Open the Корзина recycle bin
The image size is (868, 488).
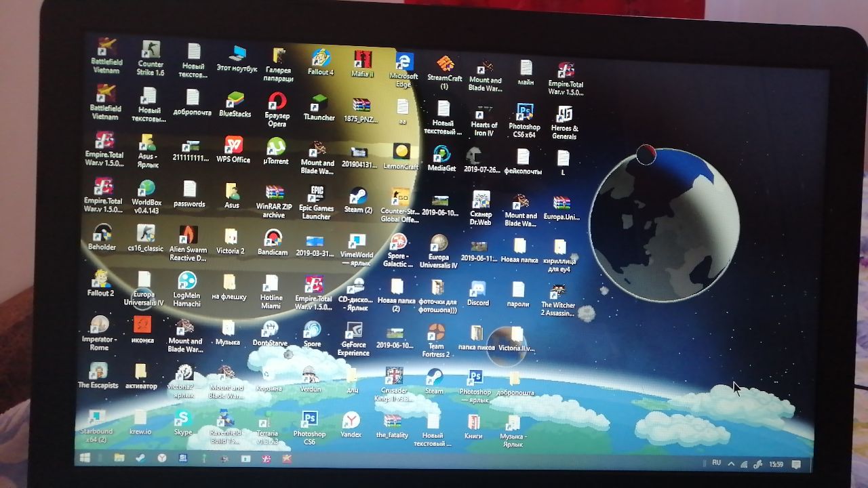click(269, 380)
